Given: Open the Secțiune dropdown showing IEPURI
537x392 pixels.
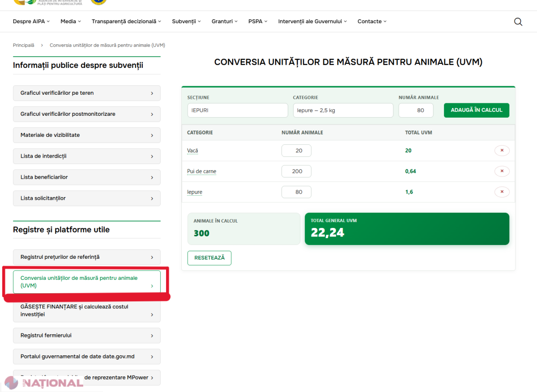Looking at the screenshot, I should tap(238, 110).
